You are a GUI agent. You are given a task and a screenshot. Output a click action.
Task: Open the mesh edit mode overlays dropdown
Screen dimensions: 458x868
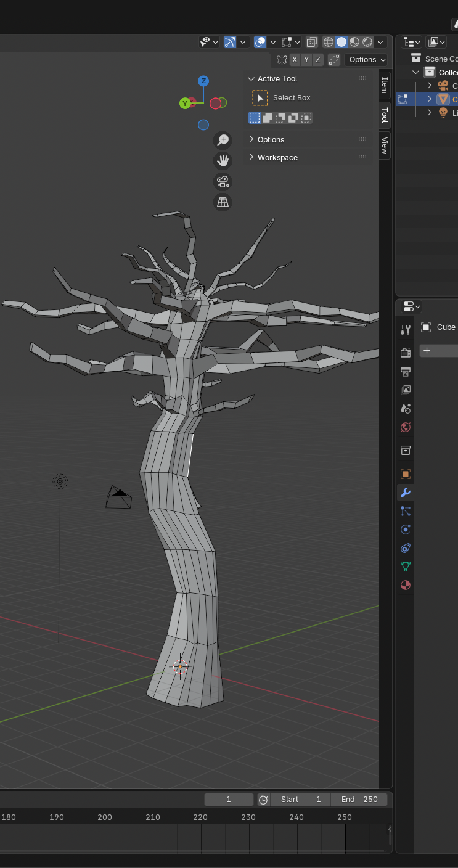(x=290, y=42)
